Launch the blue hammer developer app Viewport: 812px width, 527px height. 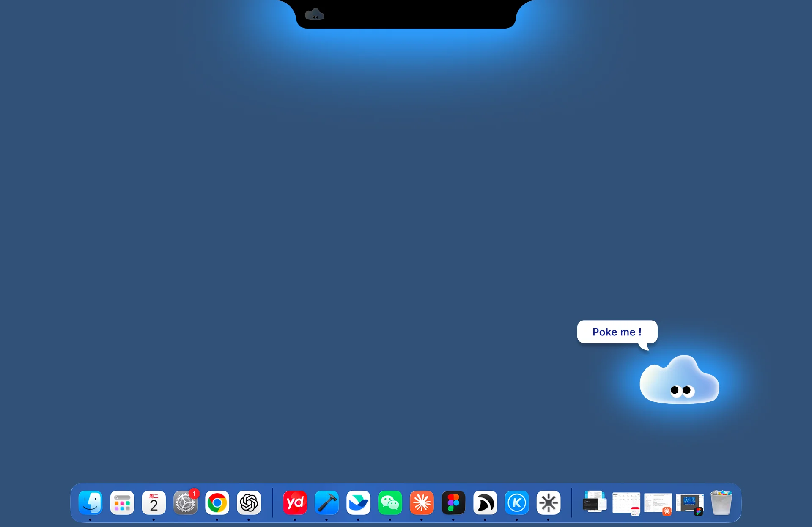(326, 503)
